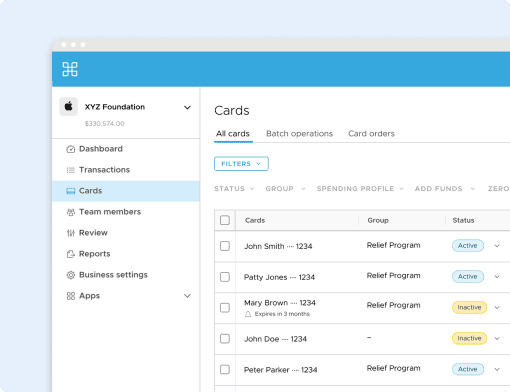Screen dimensions: 510x392
Task: Open the FILTERS dropdown
Action: (x=241, y=164)
